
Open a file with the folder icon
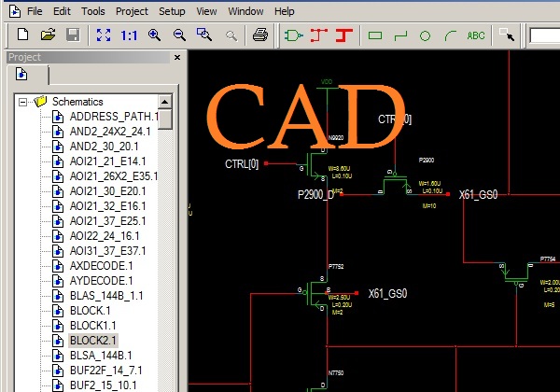pos(49,35)
